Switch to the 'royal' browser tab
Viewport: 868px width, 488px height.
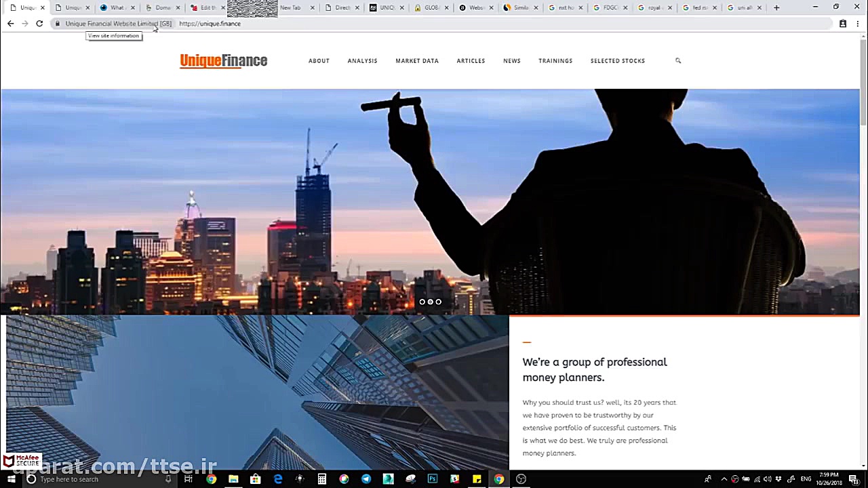(654, 7)
